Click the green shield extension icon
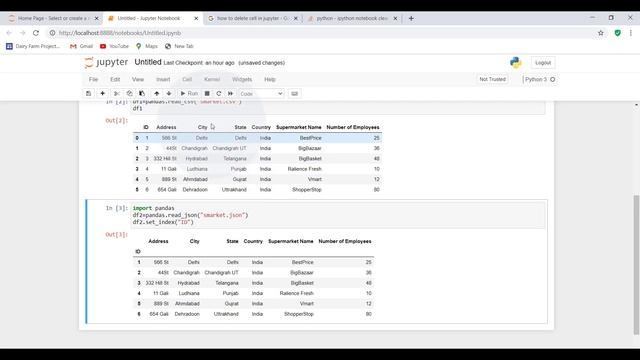This screenshot has width=640, height=360. pyautogui.click(x=618, y=33)
